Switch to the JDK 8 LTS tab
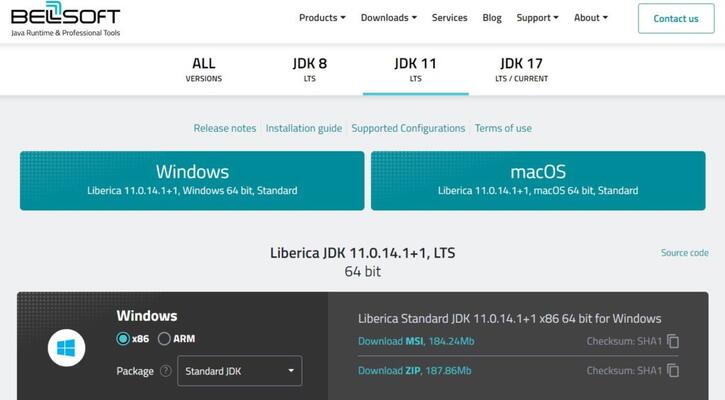725x400 pixels. tap(309, 69)
